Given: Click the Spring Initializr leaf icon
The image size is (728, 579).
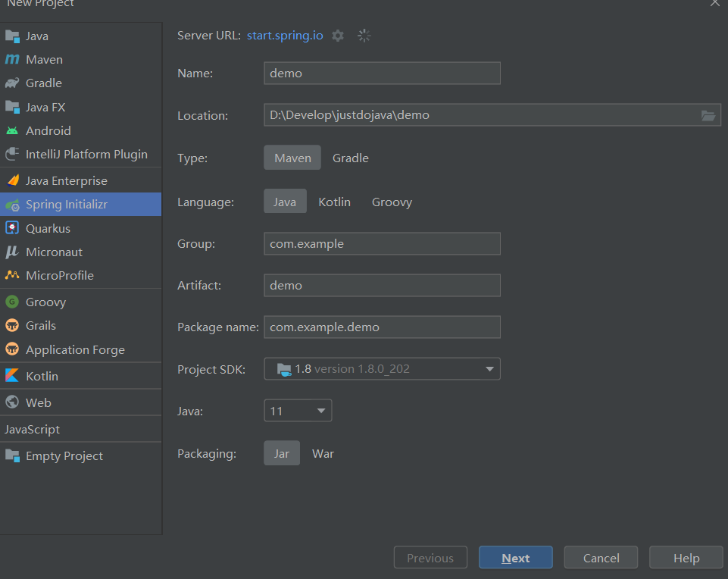Looking at the screenshot, I should tap(13, 205).
